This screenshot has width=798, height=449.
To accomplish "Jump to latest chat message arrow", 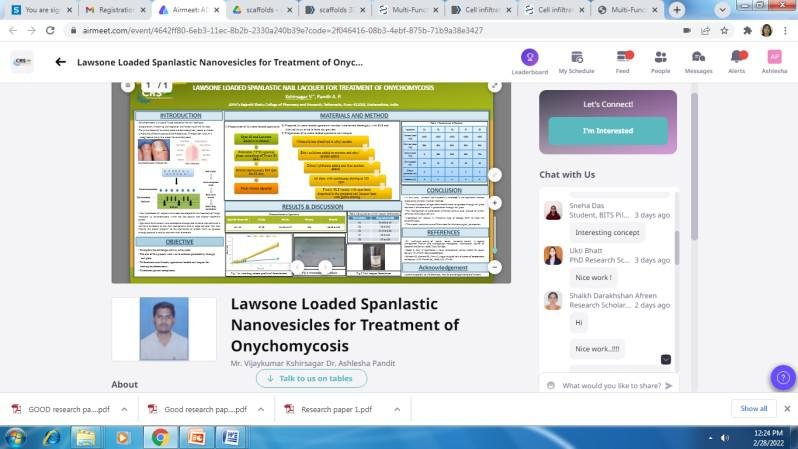I will [x=666, y=359].
